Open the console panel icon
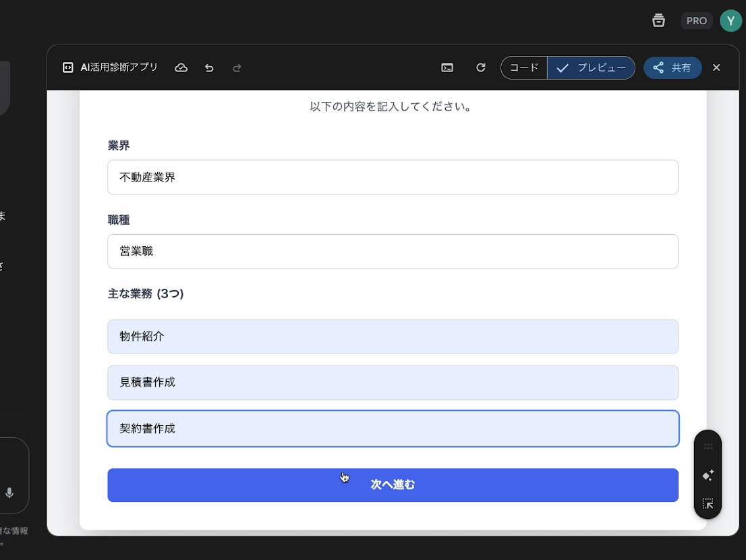746x560 pixels. [x=447, y=67]
